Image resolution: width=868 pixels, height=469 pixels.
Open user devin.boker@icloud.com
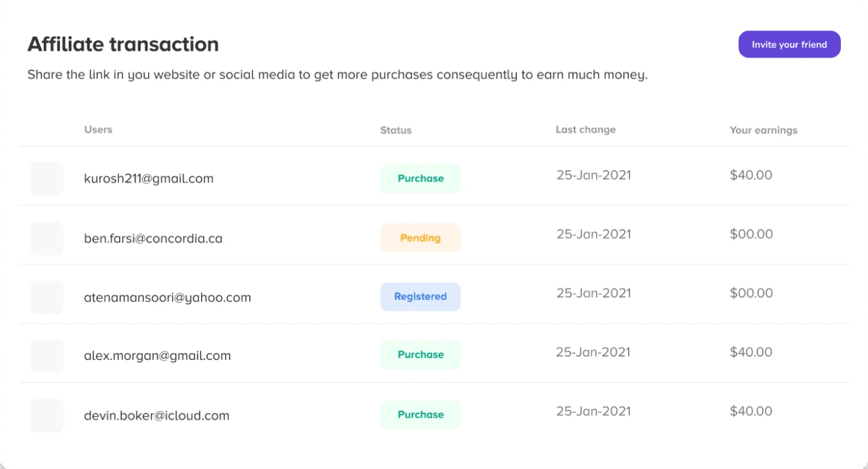[156, 415]
